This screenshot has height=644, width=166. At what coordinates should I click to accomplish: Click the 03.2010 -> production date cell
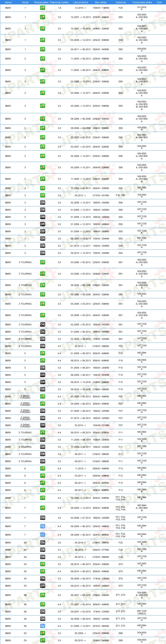point(80,425)
